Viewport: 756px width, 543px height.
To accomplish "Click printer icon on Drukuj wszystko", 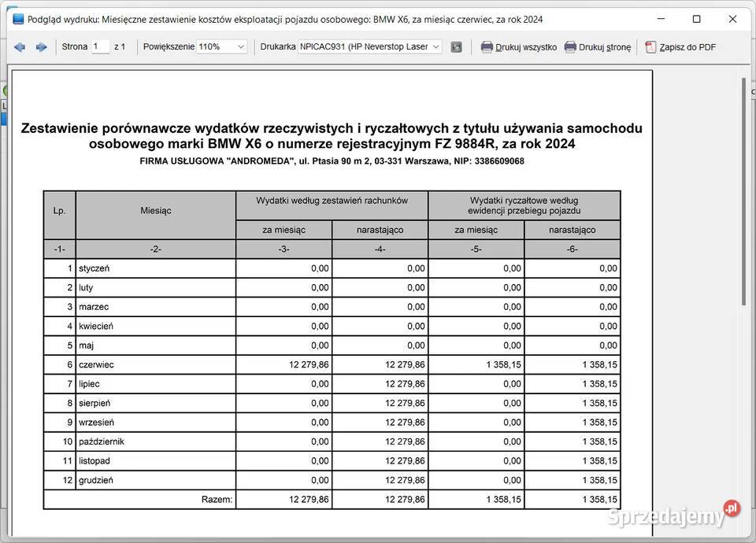I will (487, 46).
